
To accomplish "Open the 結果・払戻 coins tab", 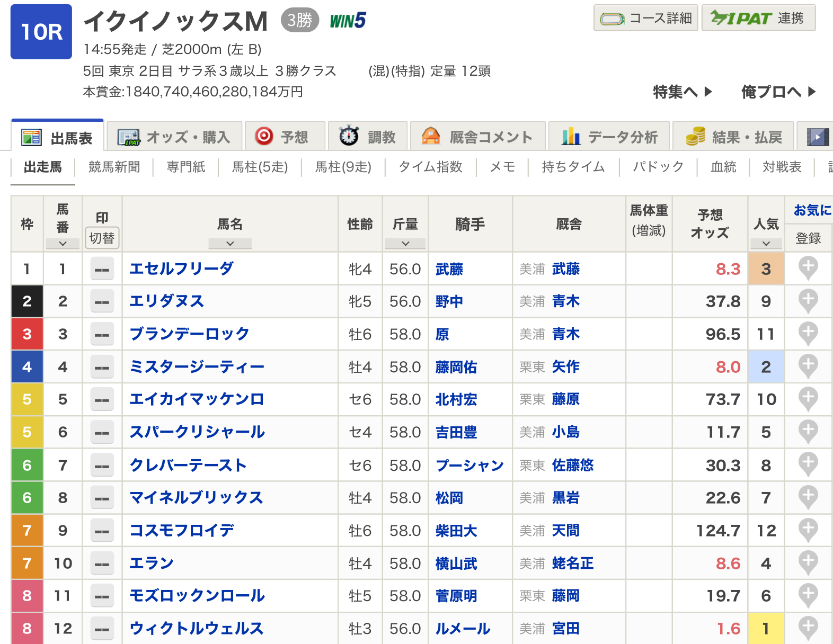I will pyautogui.click(x=733, y=137).
